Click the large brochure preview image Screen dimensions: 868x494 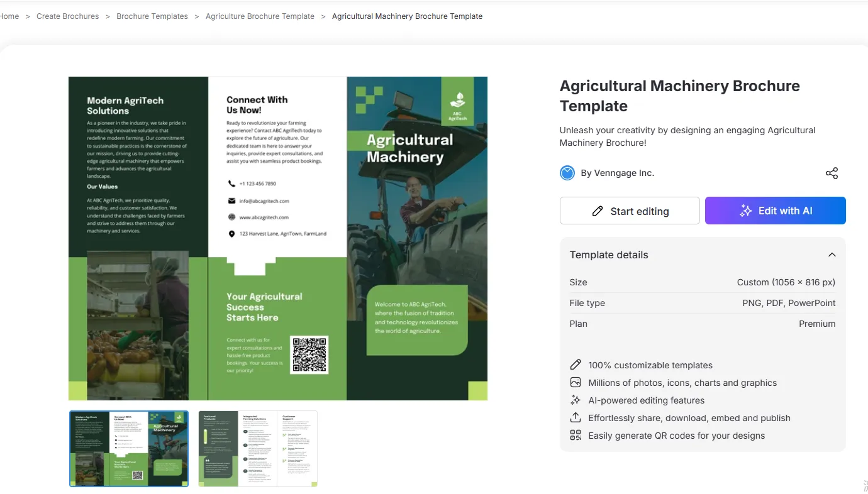[x=277, y=238]
